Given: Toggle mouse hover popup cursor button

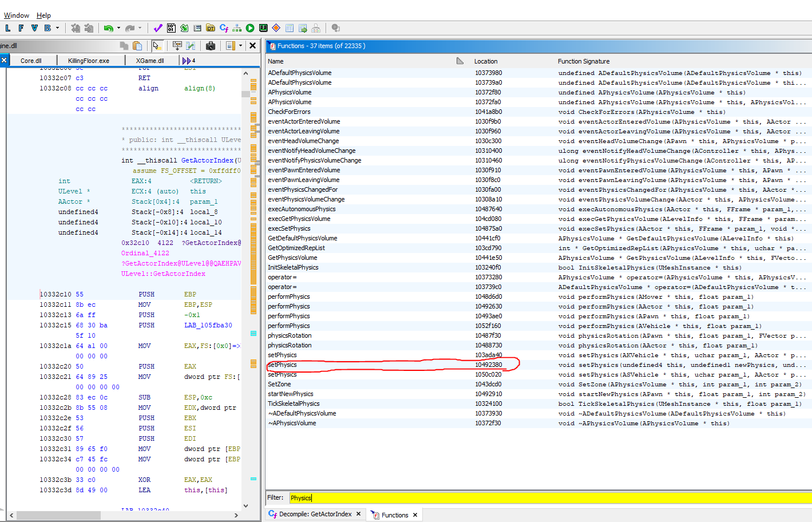Looking at the screenshot, I should point(157,46).
